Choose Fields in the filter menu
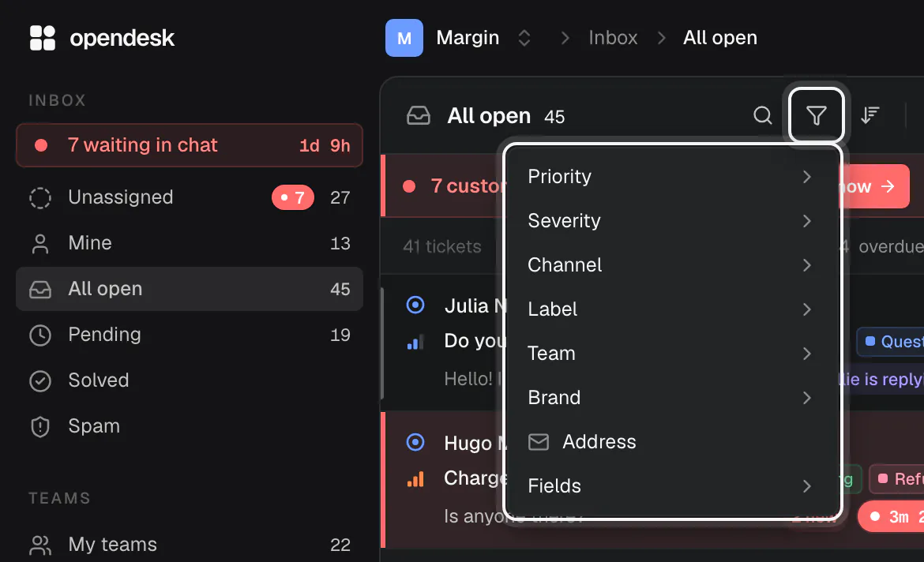This screenshot has width=924, height=562. click(x=672, y=486)
